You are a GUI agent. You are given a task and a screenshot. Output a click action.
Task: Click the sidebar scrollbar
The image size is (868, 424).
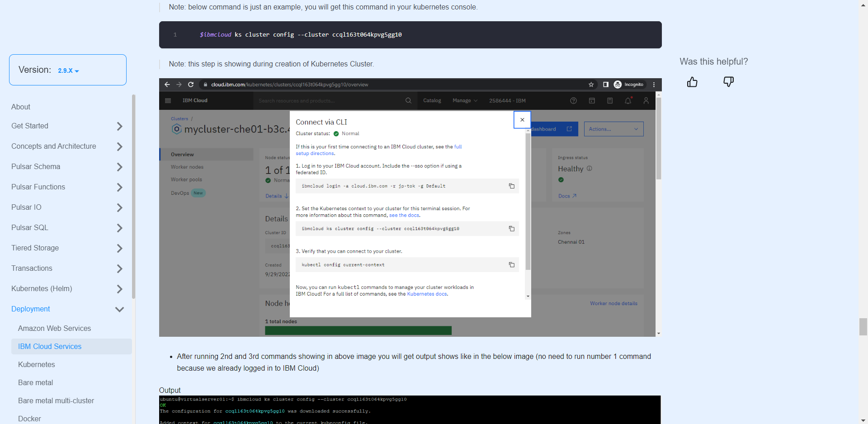pos(133,197)
